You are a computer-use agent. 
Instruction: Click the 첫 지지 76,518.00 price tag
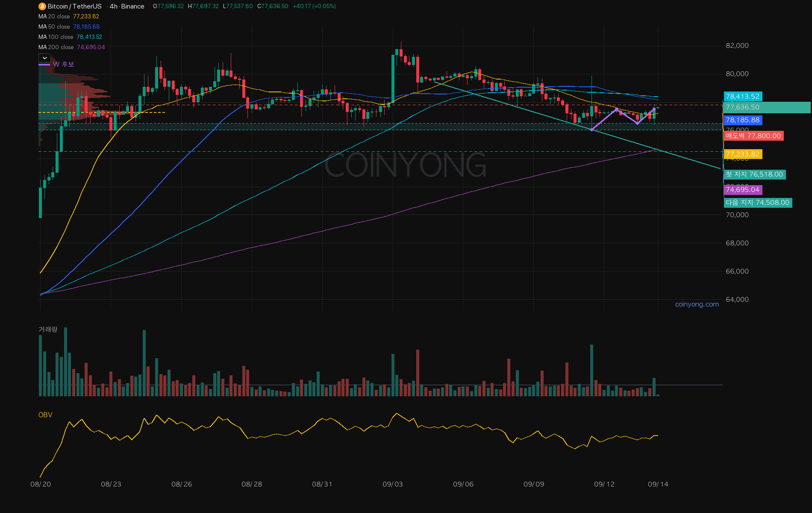(754, 174)
